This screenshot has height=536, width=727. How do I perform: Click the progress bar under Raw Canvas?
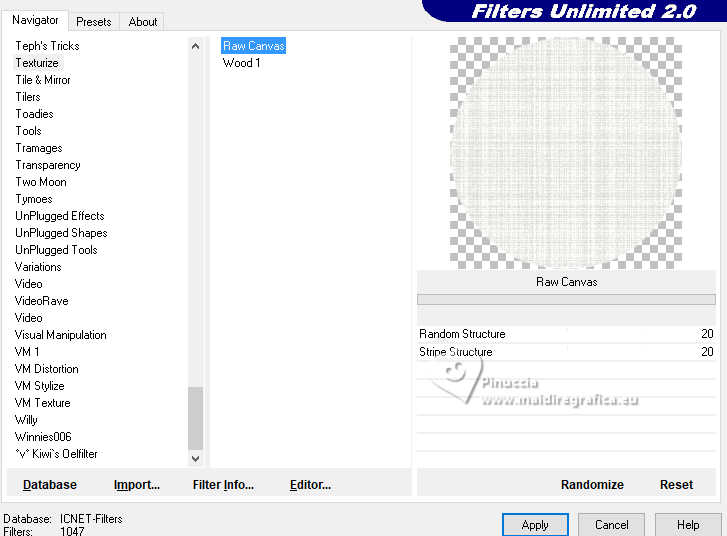pyautogui.click(x=566, y=300)
